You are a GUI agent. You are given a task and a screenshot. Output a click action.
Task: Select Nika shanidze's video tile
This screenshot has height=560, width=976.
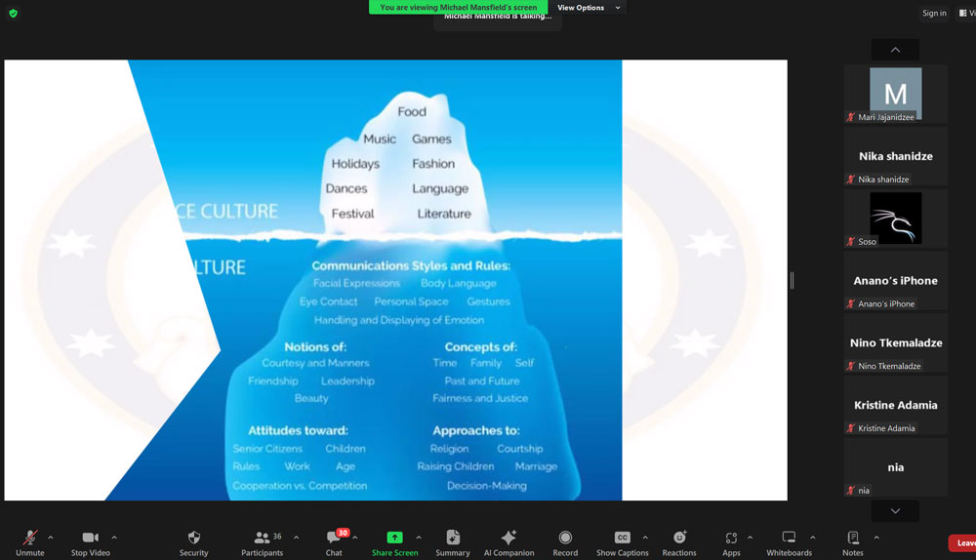896,156
